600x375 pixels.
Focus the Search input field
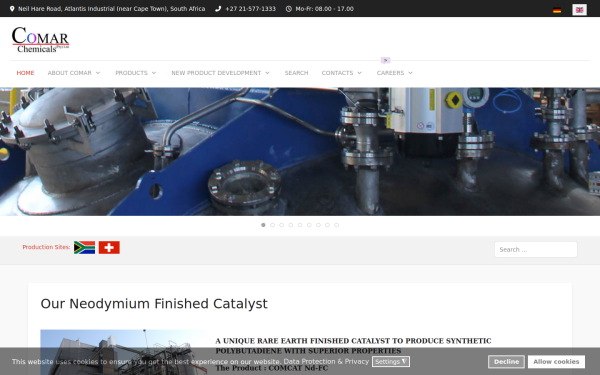point(536,249)
